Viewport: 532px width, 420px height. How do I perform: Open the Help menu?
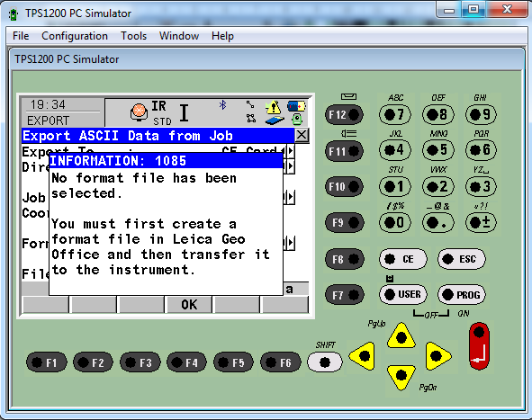[x=222, y=36]
